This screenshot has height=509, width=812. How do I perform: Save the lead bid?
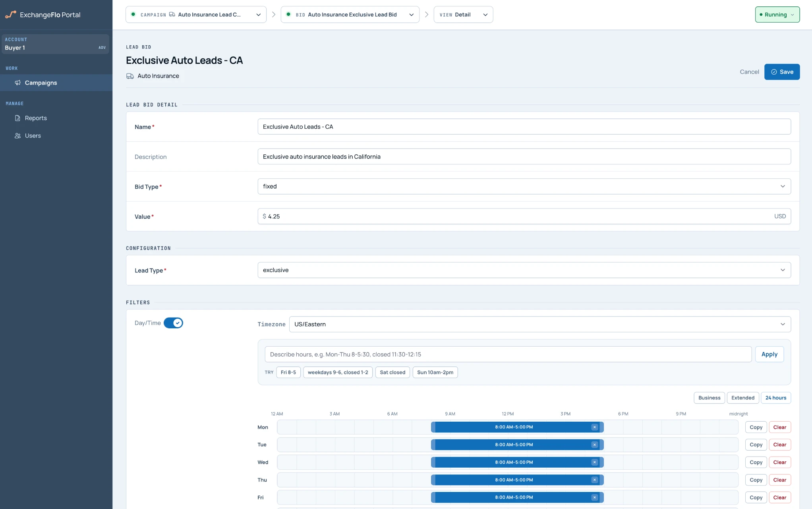click(782, 72)
